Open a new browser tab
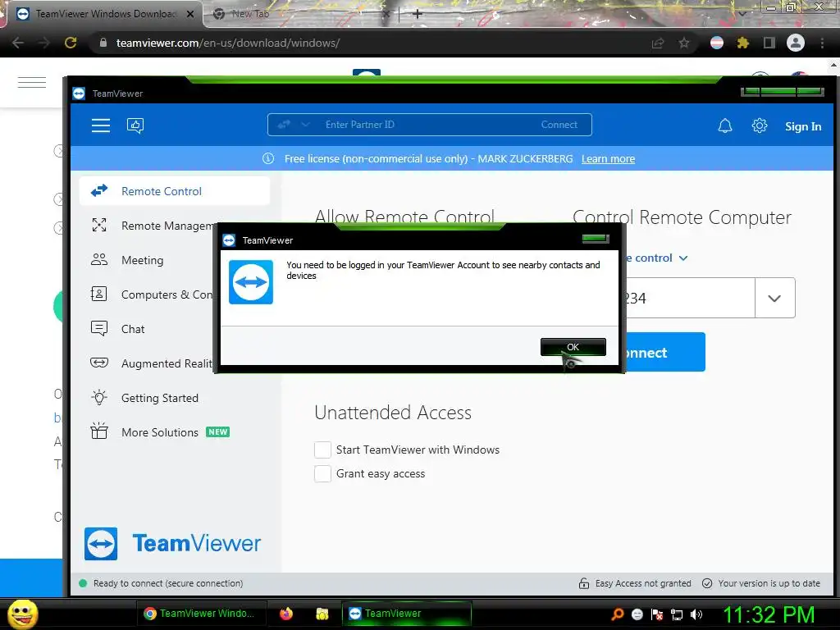Image resolution: width=840 pixels, height=630 pixels. click(418, 14)
